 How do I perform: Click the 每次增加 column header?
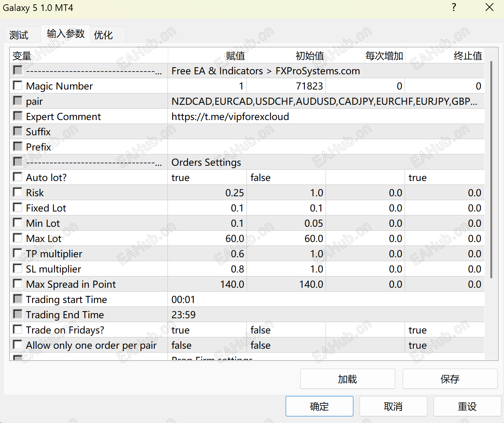coord(365,56)
